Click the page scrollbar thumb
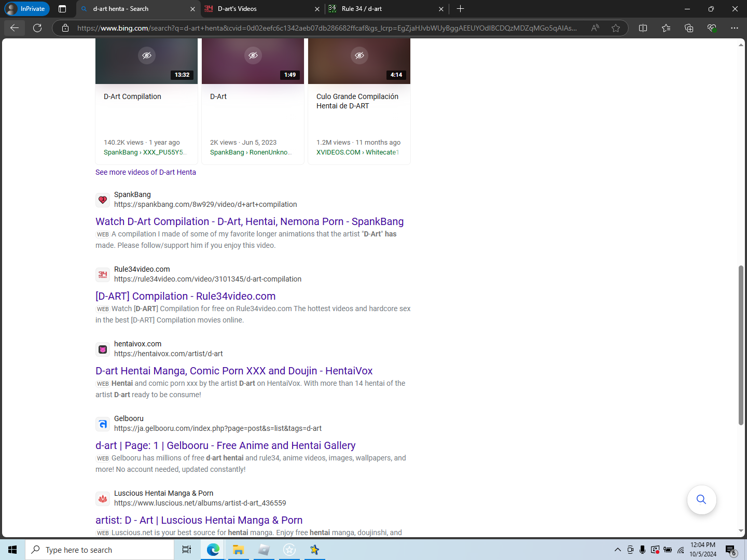 [741, 345]
